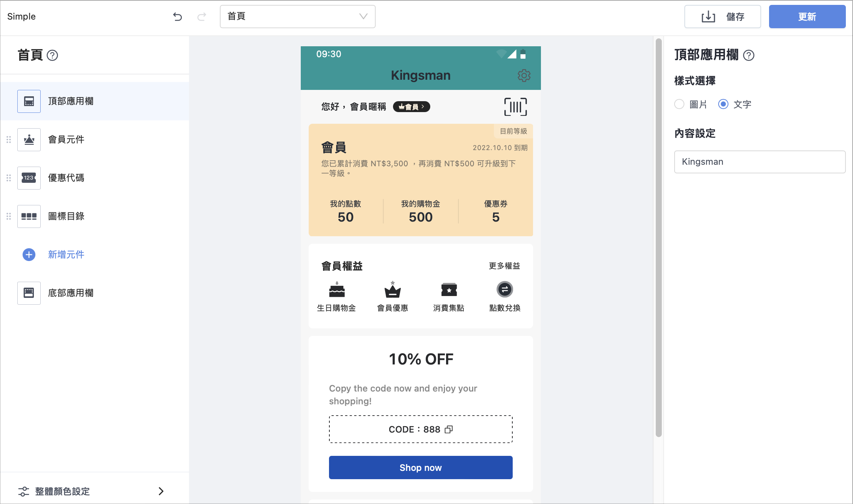
Task: Click the 我的購物金 value 500
Action: click(420, 217)
